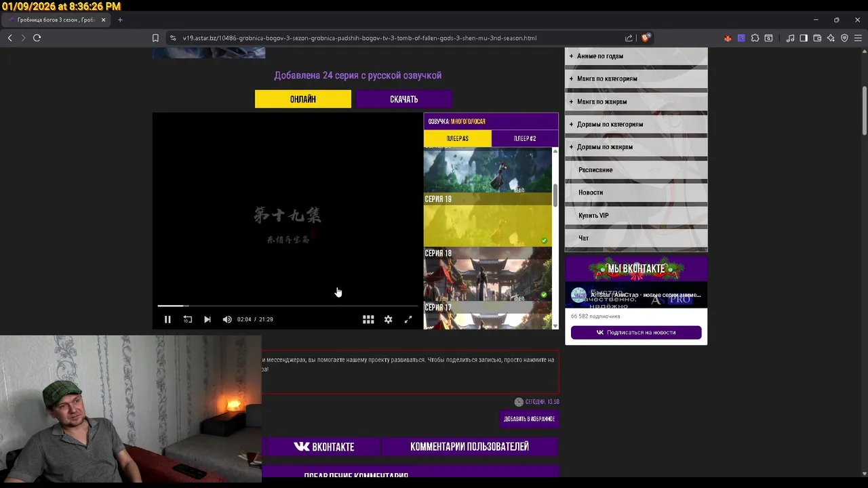Open Чат sidebar link
The height and width of the screenshot is (488, 868).
(x=636, y=238)
